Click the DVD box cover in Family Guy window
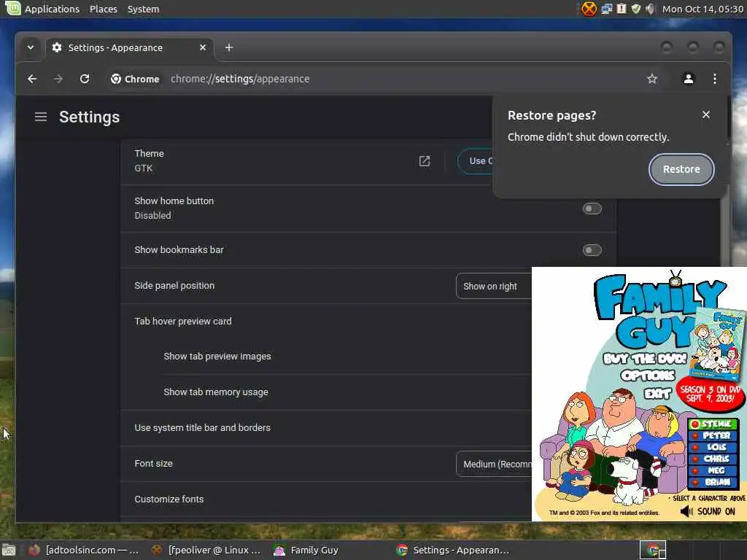Viewport: 747px width, 560px height. tap(719, 344)
